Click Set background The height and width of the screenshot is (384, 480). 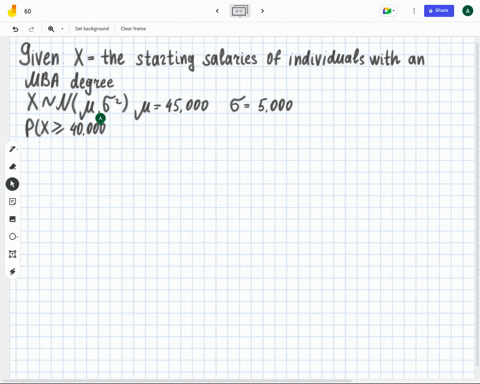92,29
